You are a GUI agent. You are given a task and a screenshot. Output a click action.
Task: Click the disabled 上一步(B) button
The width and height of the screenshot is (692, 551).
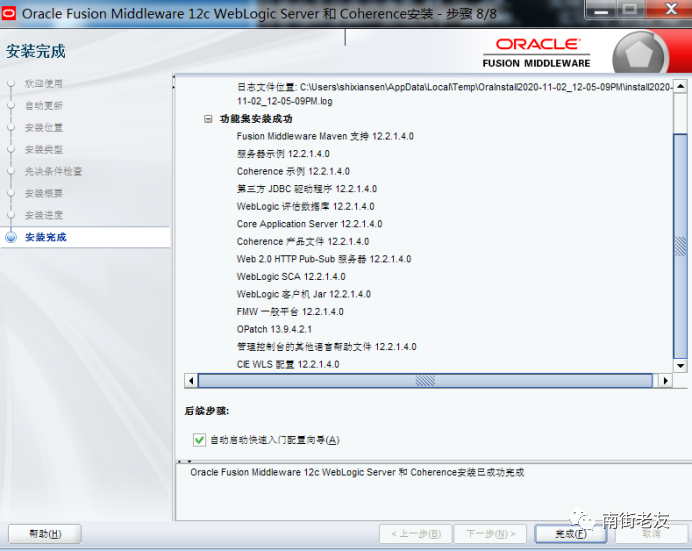[416, 534]
